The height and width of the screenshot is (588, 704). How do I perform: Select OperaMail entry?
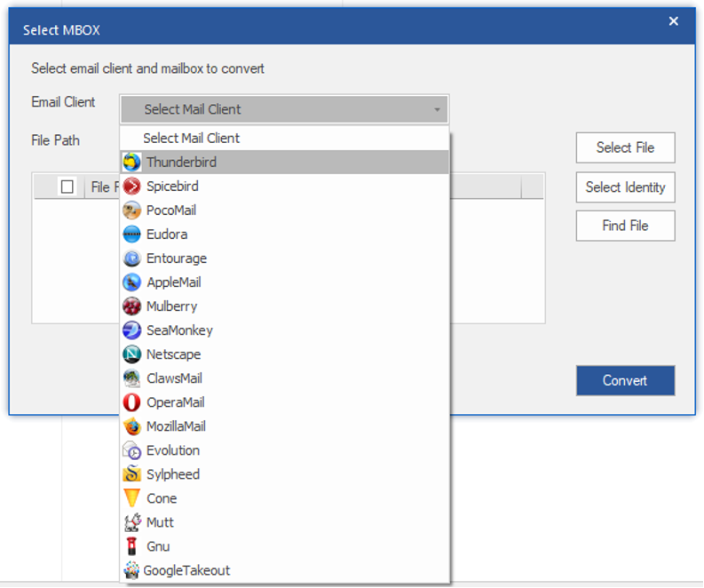point(284,402)
